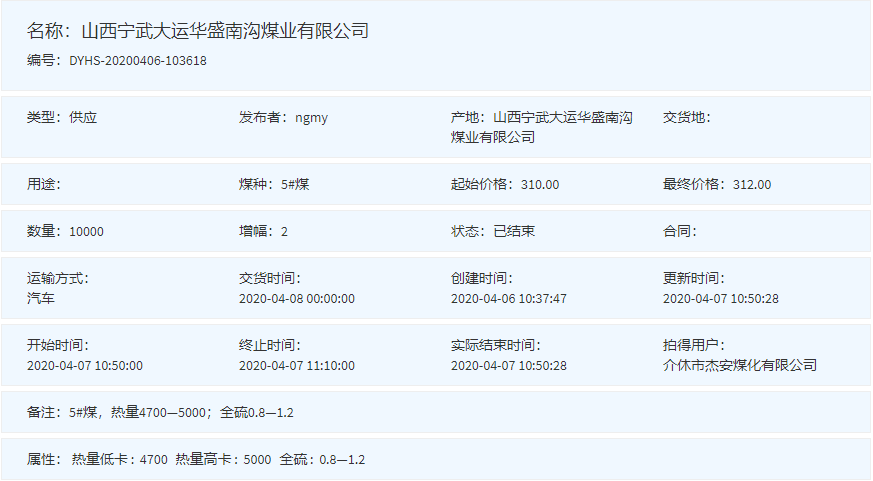
Task: Click the 热量低卡 value 4700
Action: 154,460
